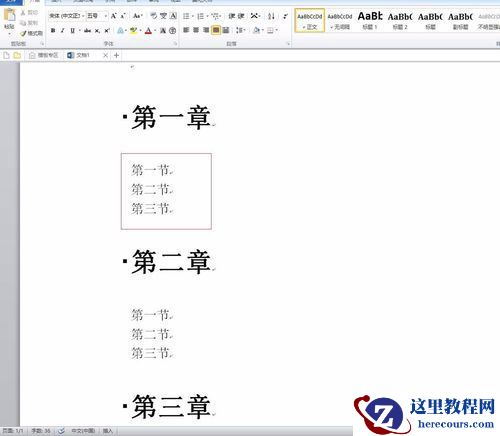Apply the No Spacing style
Viewport: 500px width, 436px height.
pyautogui.click(x=340, y=21)
